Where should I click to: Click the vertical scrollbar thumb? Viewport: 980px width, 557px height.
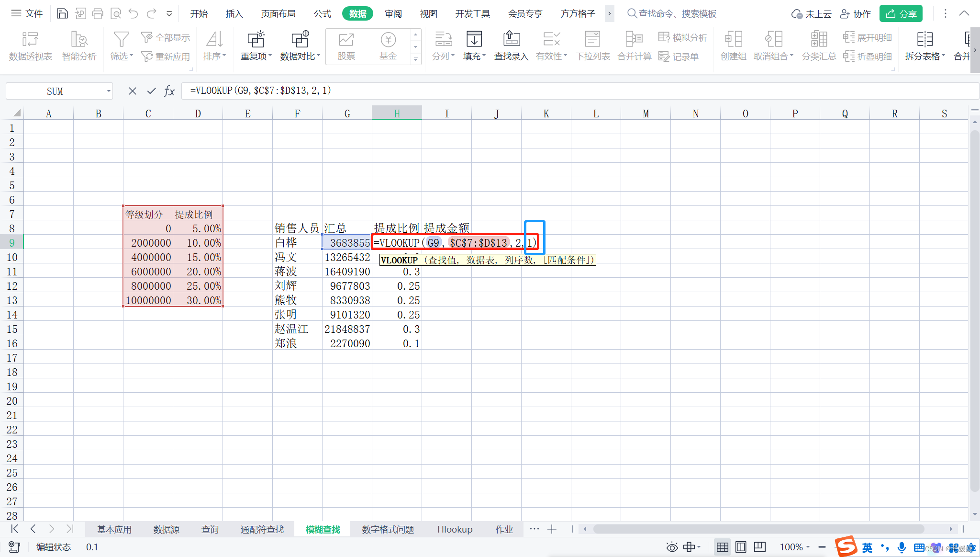click(975, 310)
